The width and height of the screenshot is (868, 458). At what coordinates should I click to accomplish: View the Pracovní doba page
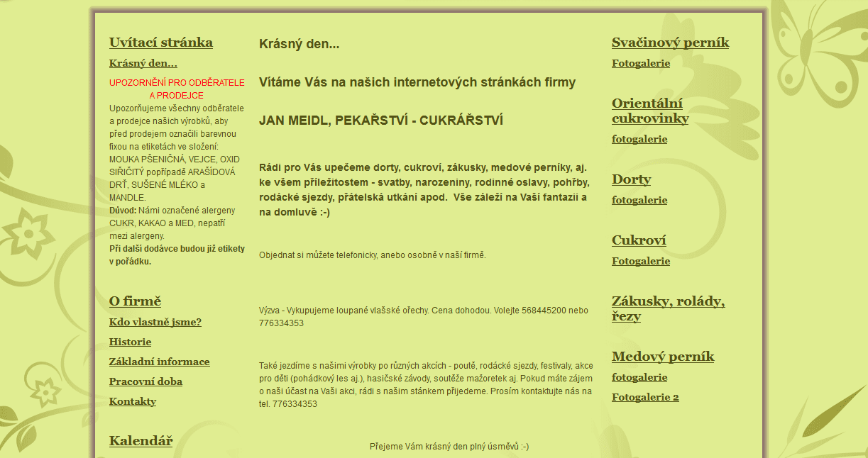[x=146, y=381]
